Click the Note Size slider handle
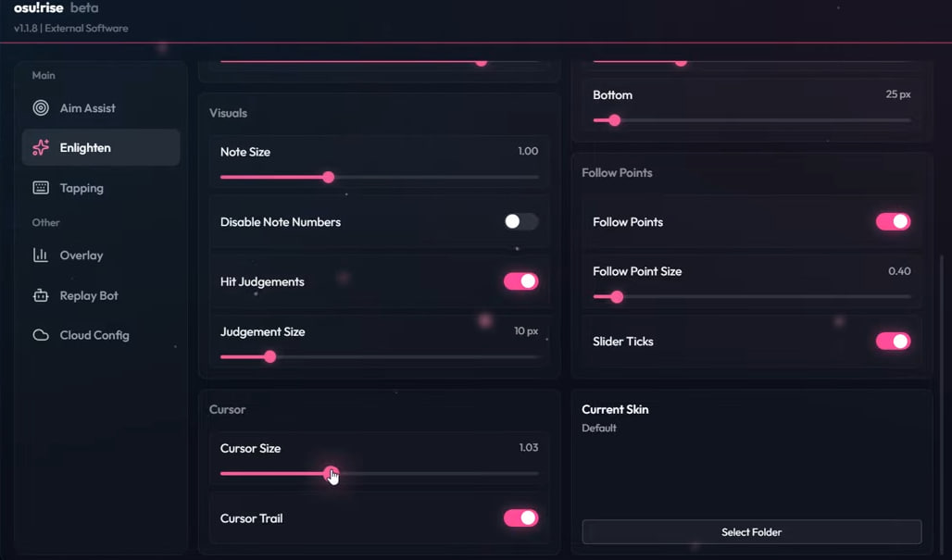This screenshot has height=560, width=952. (x=328, y=177)
